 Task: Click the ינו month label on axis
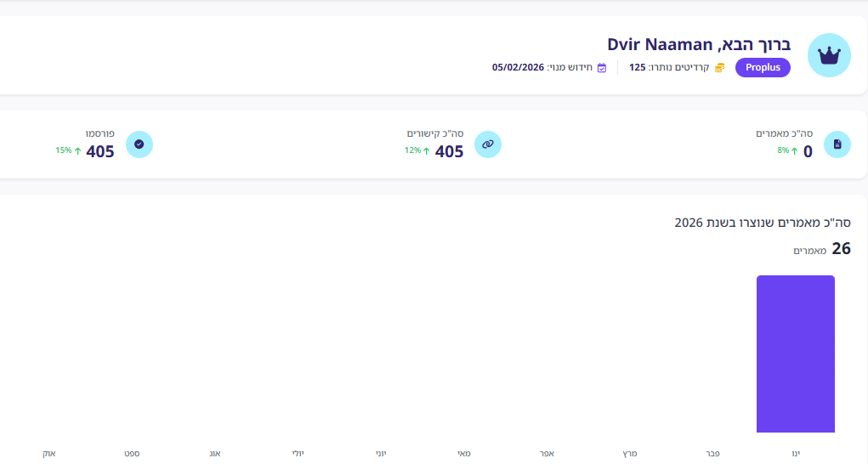click(796, 454)
